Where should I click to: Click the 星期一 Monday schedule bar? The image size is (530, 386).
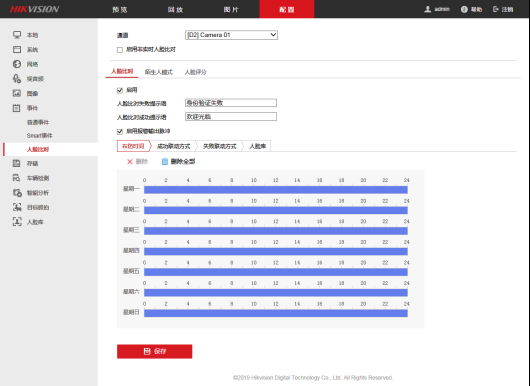[275, 190]
